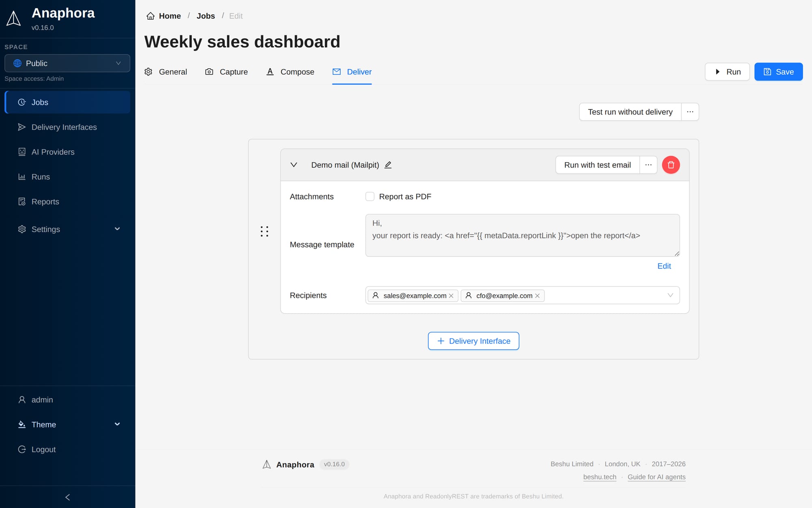812x508 pixels.
Task: Expand the Theme menu
Action: [67, 425]
